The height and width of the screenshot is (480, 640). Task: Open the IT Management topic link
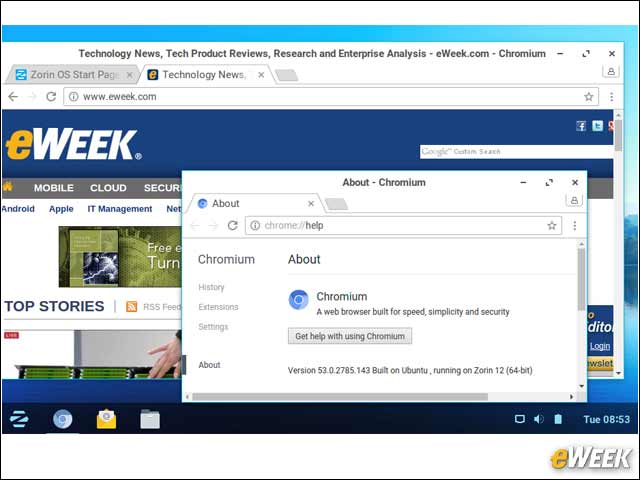tap(120, 209)
